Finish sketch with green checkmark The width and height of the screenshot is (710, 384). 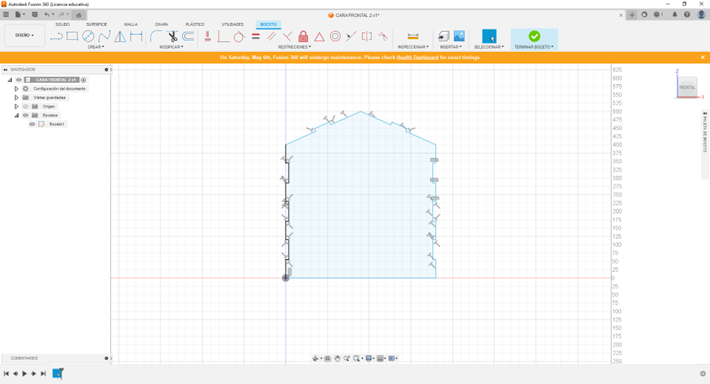point(534,36)
